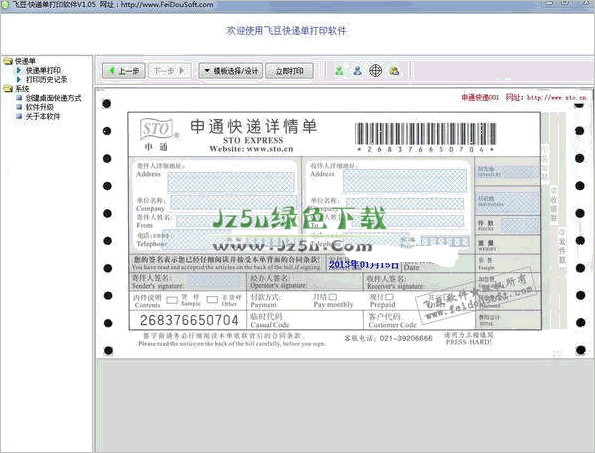Click the tracking number 268376650704

[x=189, y=320]
